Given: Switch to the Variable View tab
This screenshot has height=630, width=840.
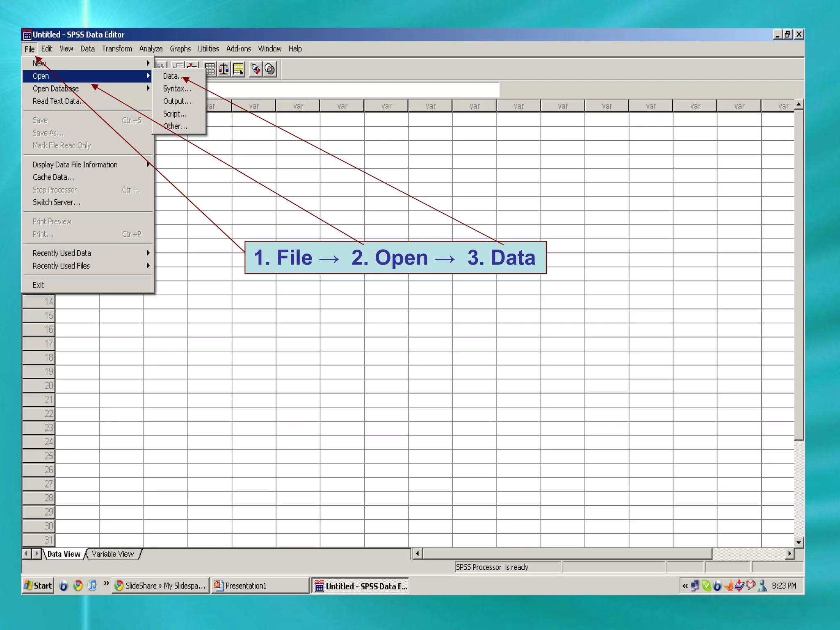Looking at the screenshot, I should tap(113, 554).
